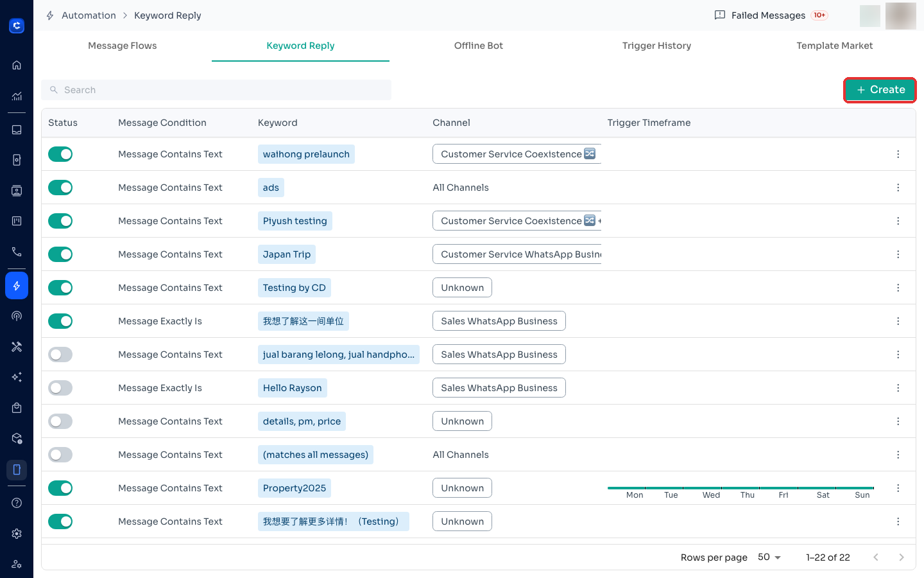
Task: Disable the Testing by CD keyword toggle
Action: (x=60, y=288)
